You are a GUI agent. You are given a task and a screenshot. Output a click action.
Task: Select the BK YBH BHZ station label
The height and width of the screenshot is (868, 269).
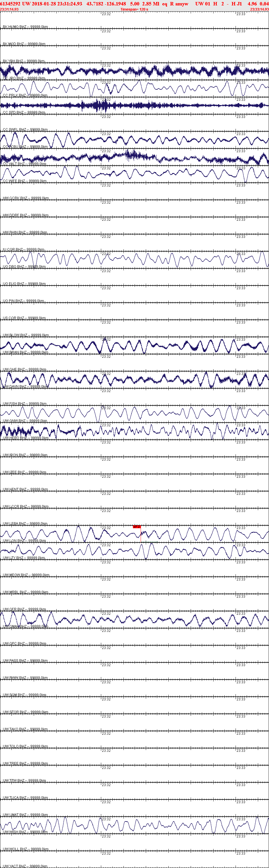click(x=24, y=61)
